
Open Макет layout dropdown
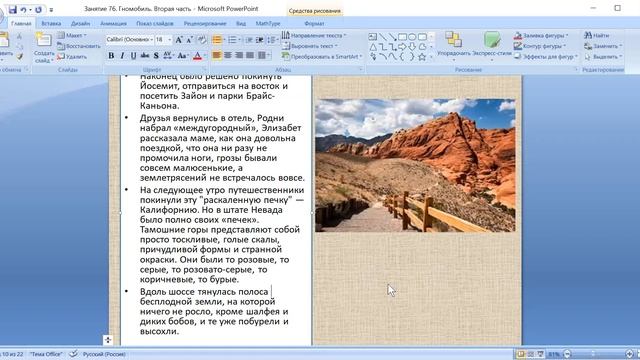click(x=72, y=36)
